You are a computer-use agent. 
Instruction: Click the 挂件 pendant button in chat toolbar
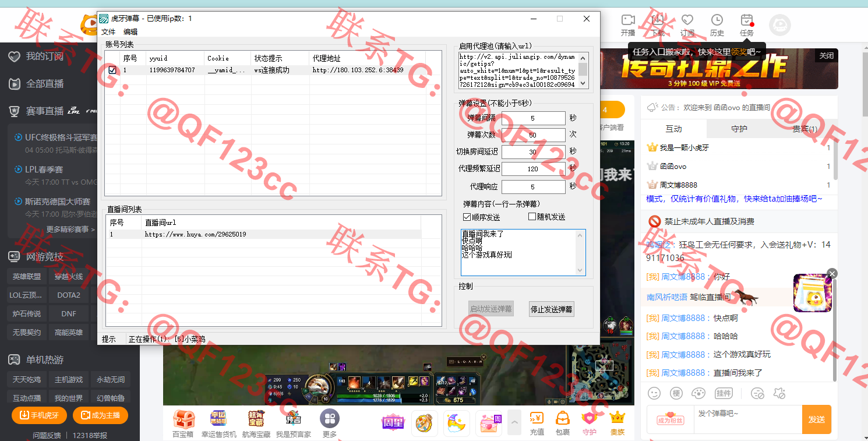(724, 393)
